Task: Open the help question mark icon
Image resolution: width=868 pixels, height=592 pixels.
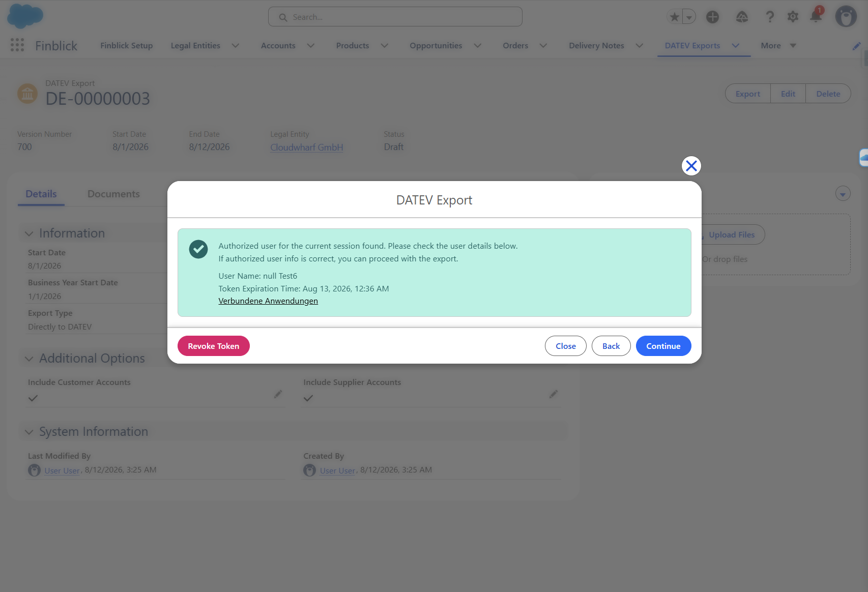Action: point(770,17)
